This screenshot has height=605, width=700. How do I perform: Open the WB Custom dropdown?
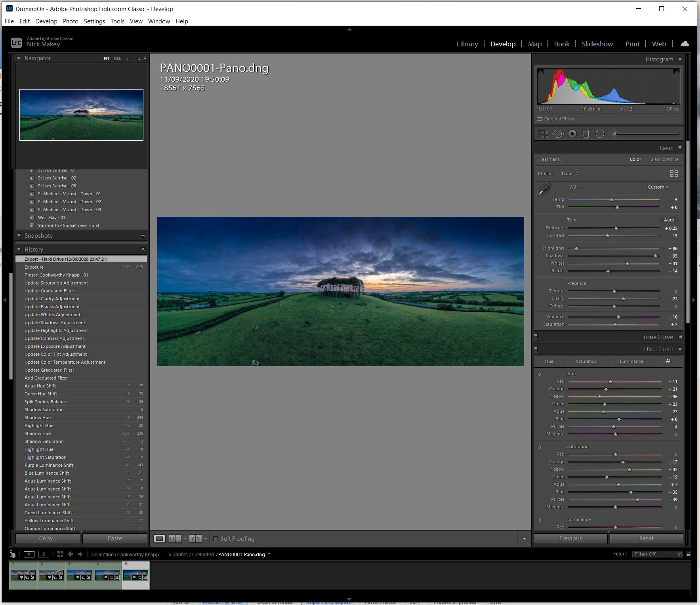[x=657, y=187]
